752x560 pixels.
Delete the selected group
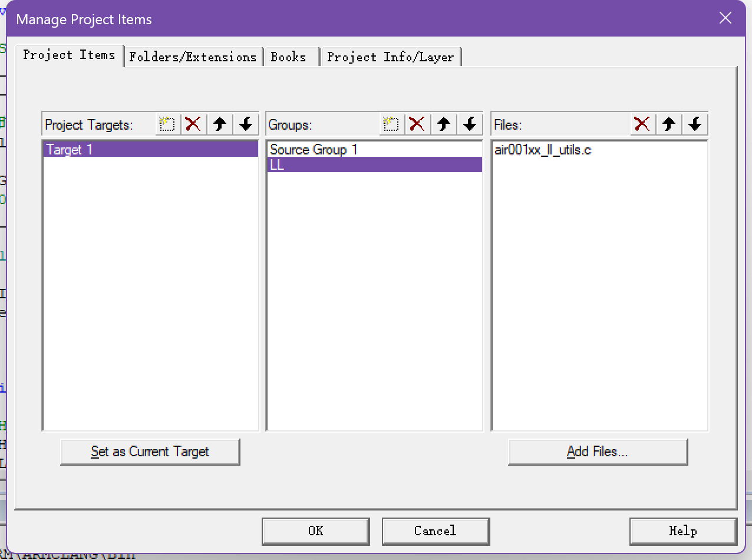[x=417, y=124]
